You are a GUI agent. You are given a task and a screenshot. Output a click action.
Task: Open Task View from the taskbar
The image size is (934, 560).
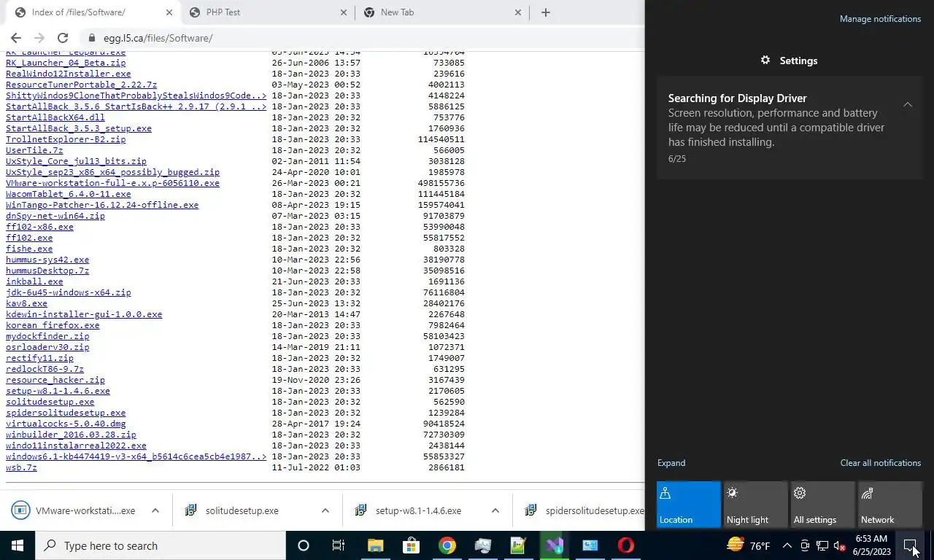pos(339,545)
